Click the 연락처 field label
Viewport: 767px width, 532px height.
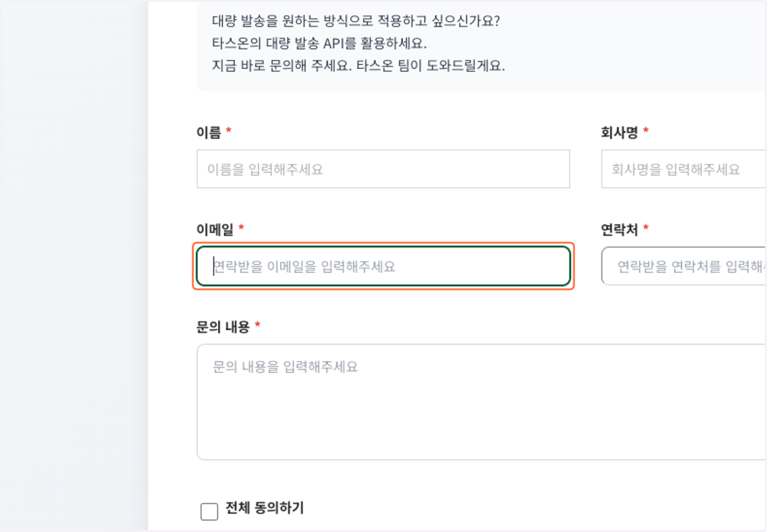(x=619, y=229)
